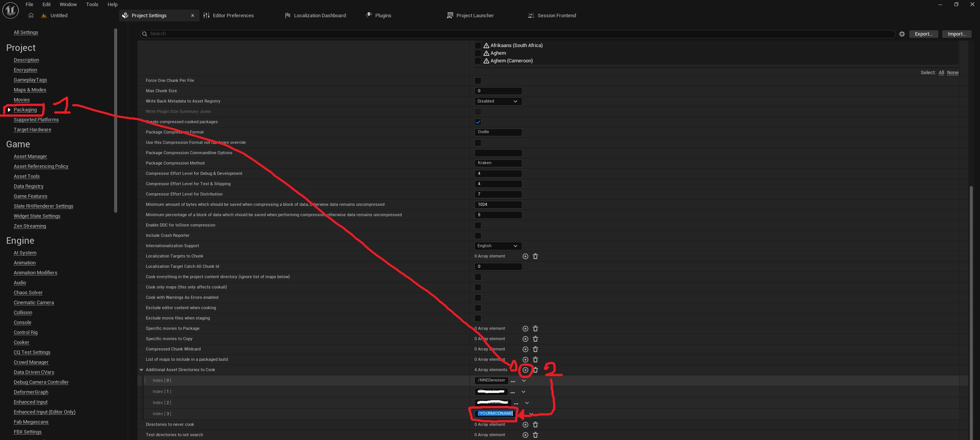Viewport: 980px width, 440px height.
Task: Delete elements of Localization Targets to Chunk
Action: [535, 256]
